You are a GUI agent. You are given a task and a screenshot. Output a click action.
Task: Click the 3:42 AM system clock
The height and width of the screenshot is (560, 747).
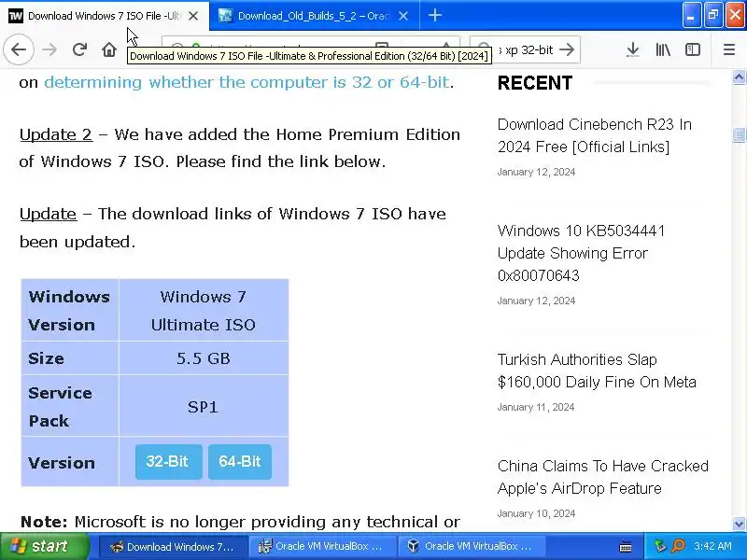(712, 546)
